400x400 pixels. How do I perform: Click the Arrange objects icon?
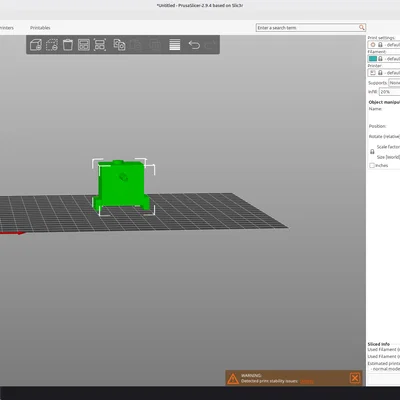click(84, 45)
